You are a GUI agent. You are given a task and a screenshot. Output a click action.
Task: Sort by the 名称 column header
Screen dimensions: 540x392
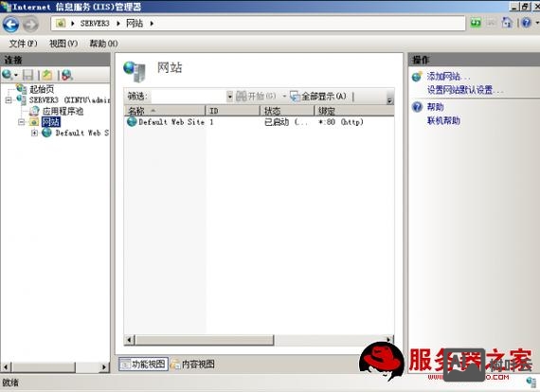point(165,111)
